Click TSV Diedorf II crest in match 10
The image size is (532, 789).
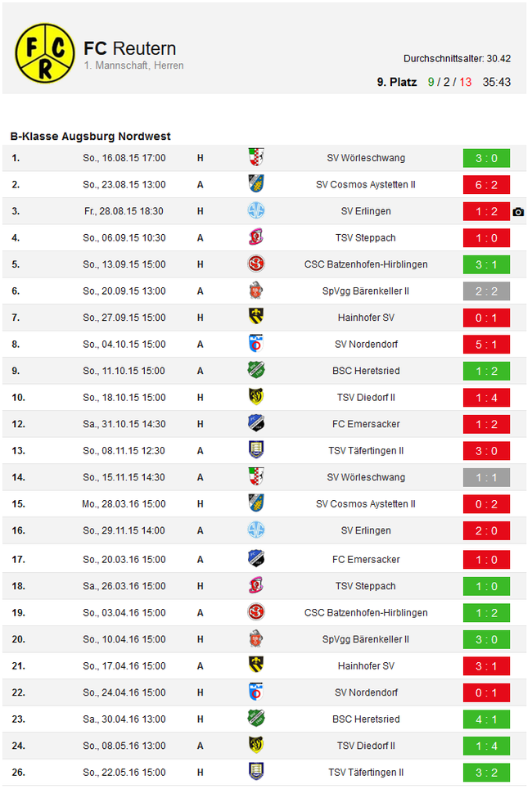coord(256,397)
